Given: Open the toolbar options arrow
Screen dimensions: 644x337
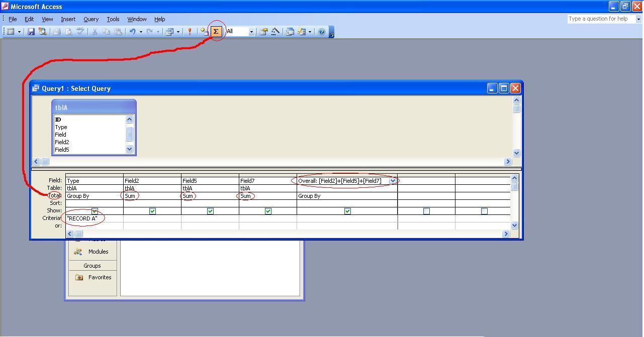Looking at the screenshot, I should (x=332, y=33).
